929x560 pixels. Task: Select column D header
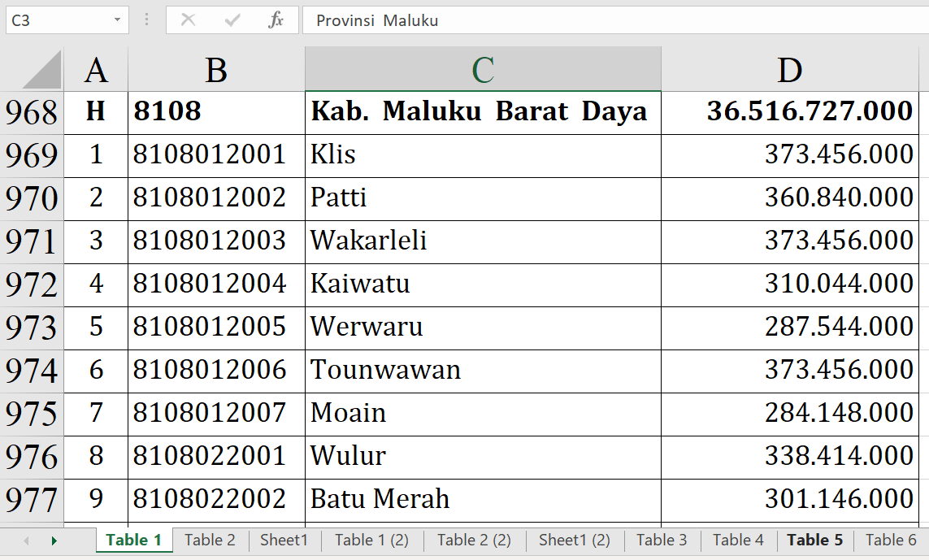789,71
